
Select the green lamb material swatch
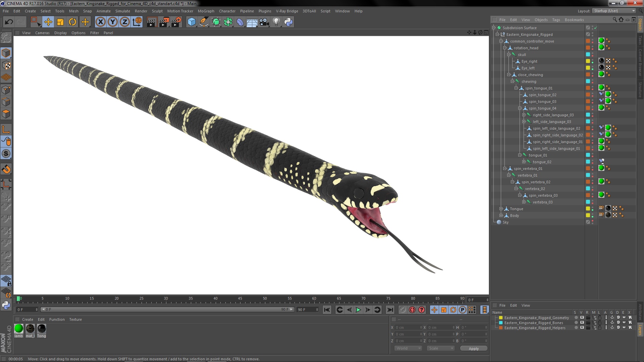coord(19,329)
